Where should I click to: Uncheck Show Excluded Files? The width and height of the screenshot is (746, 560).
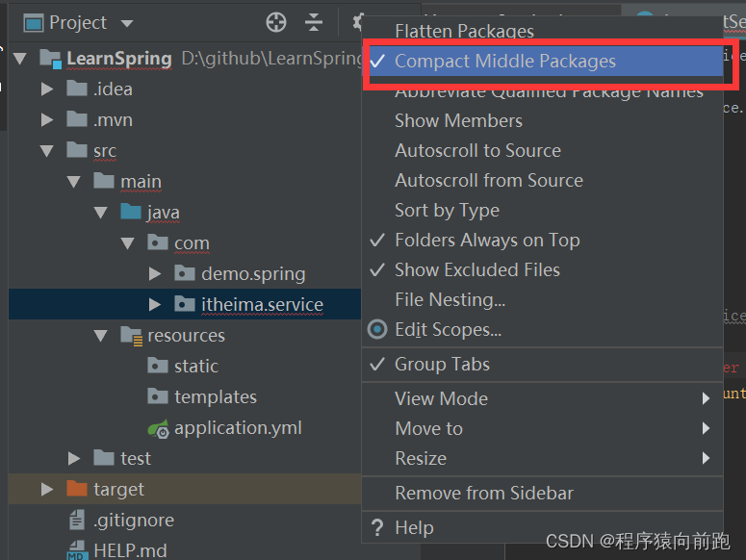tap(543, 270)
